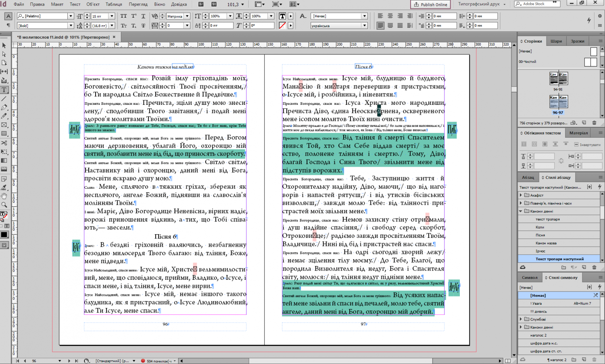Toggle formatting affects text button

click(6, 226)
